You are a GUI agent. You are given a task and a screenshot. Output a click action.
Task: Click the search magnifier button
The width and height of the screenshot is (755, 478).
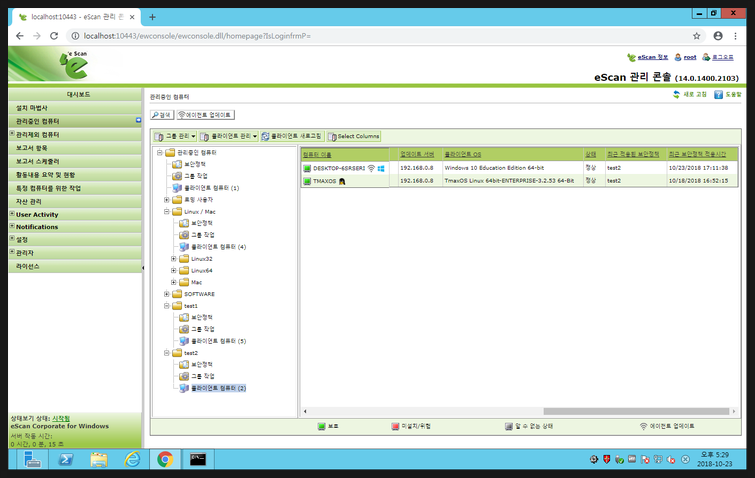tap(161, 115)
